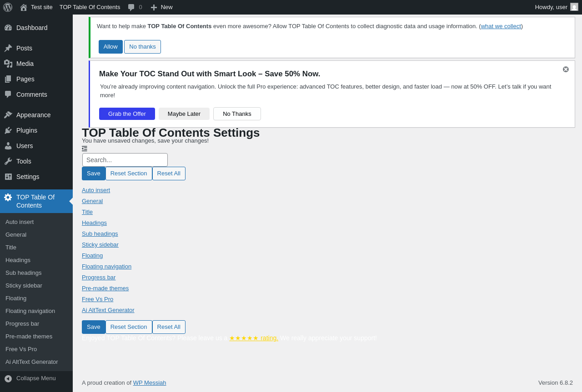
Task: Click the top Save button
Action: (x=94, y=174)
